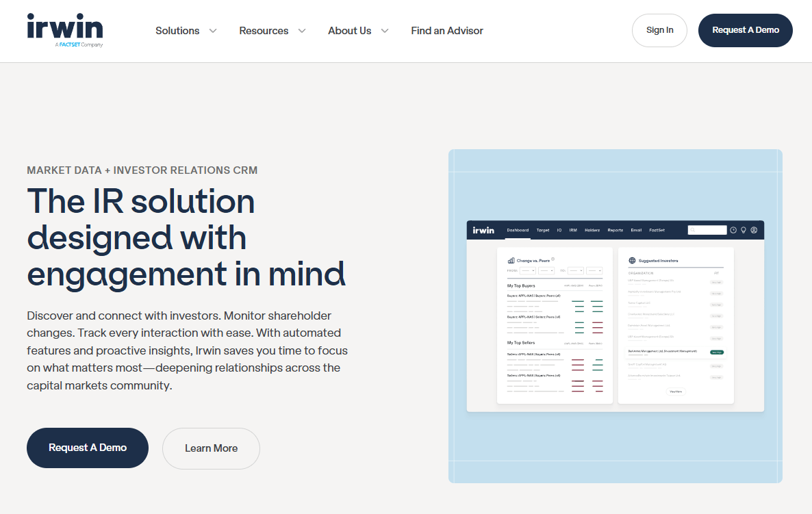Click the irwin logo inside the dashboard preview
Image resolution: width=812 pixels, height=514 pixels.
(483, 231)
